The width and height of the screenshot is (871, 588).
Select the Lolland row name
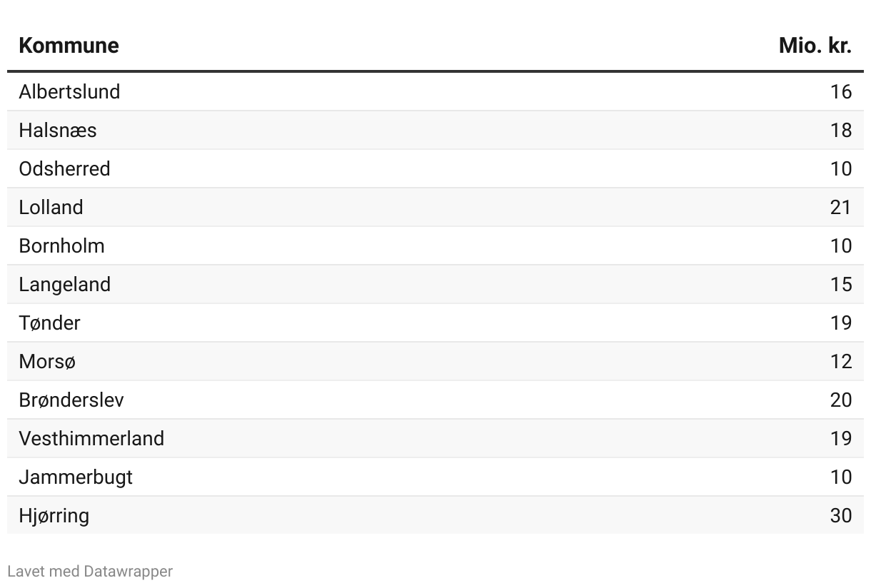(x=51, y=207)
